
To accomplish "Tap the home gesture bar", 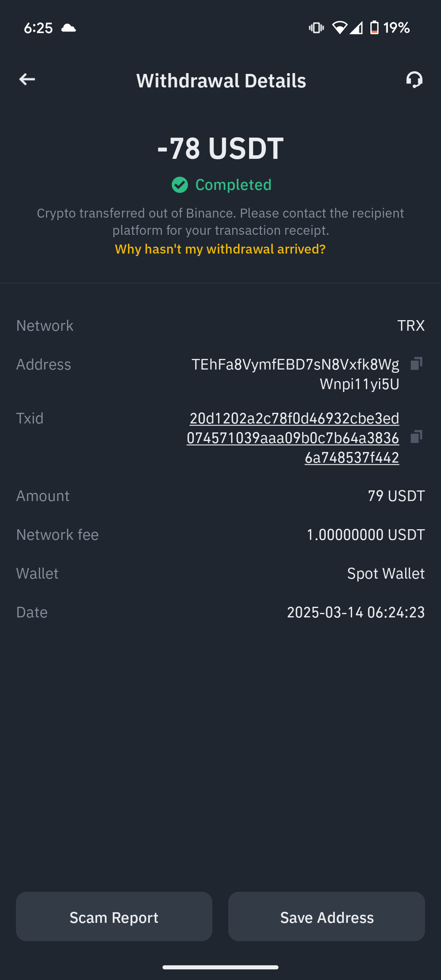I will click(220, 967).
